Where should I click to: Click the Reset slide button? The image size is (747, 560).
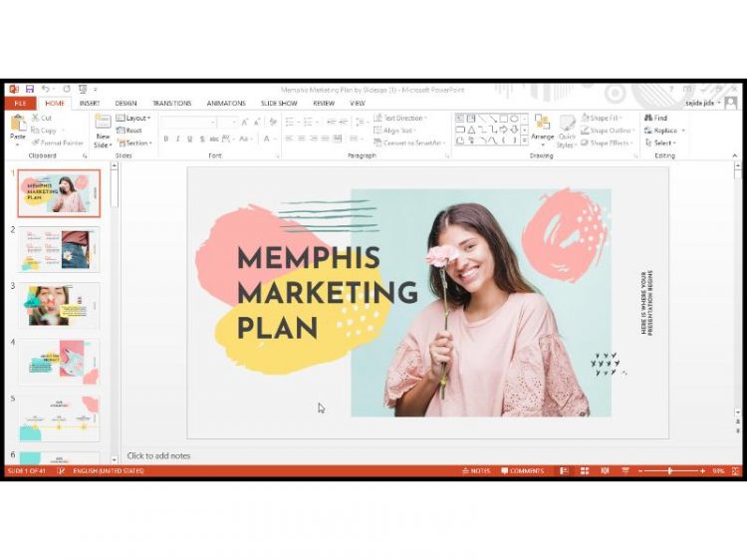tap(129, 131)
